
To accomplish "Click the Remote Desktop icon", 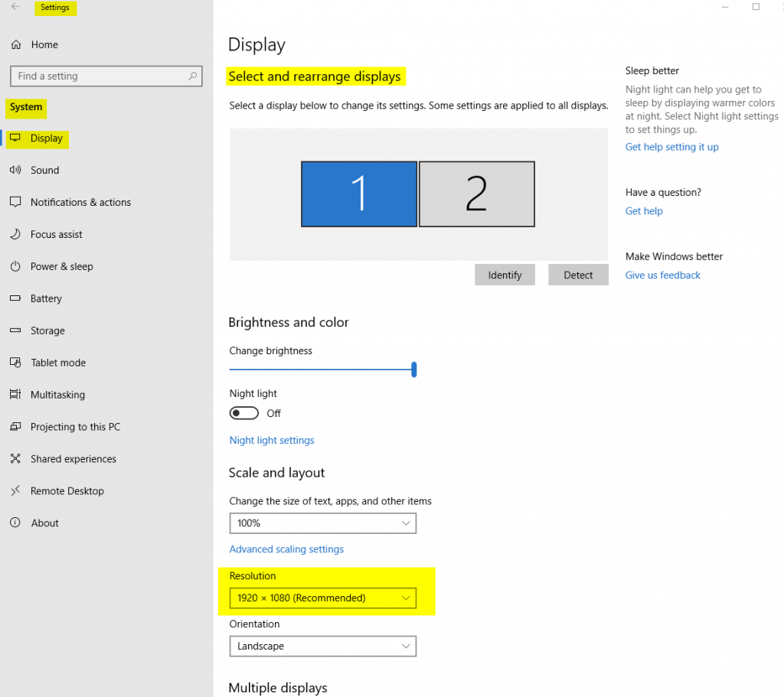I will pos(15,491).
